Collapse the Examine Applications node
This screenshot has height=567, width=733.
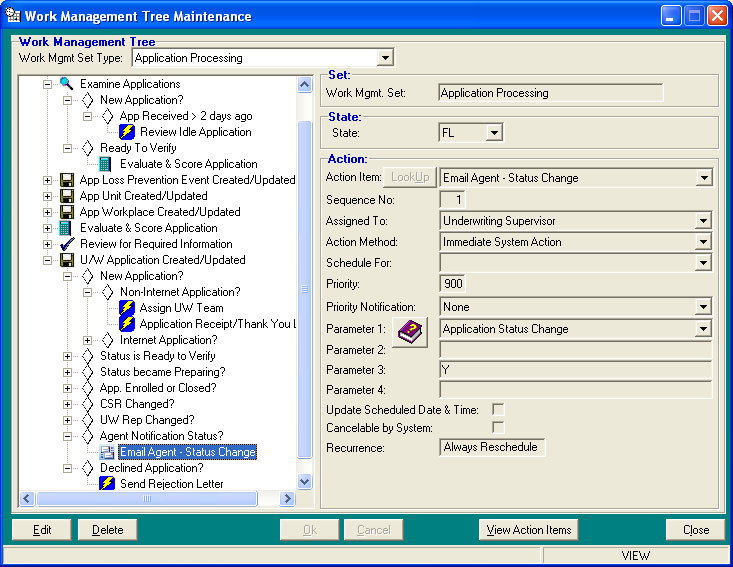click(x=47, y=84)
